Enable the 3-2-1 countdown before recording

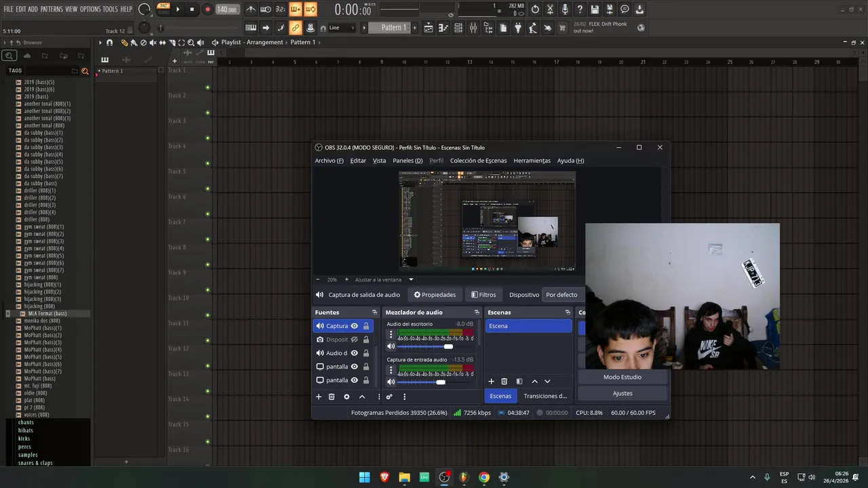point(280,9)
